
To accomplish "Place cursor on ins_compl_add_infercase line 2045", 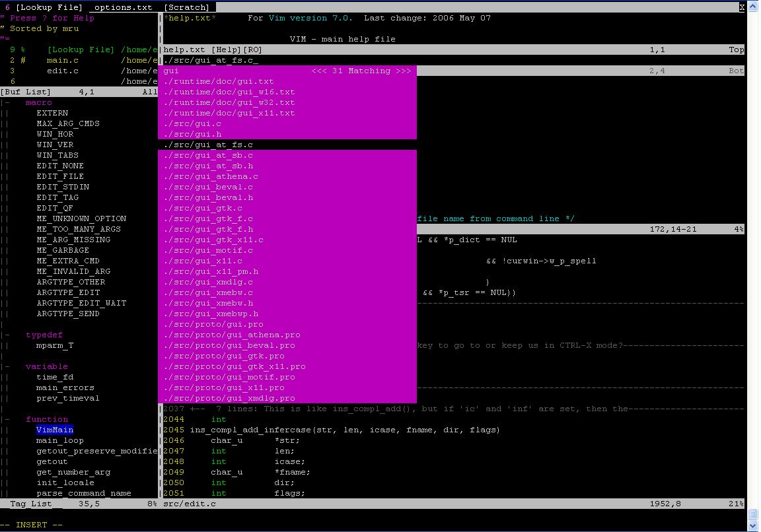I will pos(345,430).
